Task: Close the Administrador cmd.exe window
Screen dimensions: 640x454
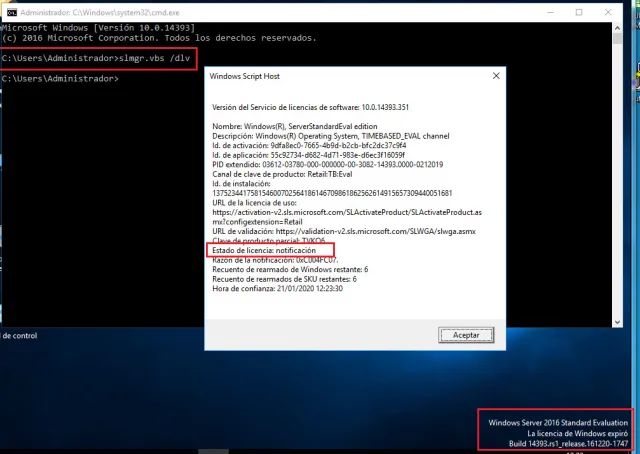Action: 608,12
